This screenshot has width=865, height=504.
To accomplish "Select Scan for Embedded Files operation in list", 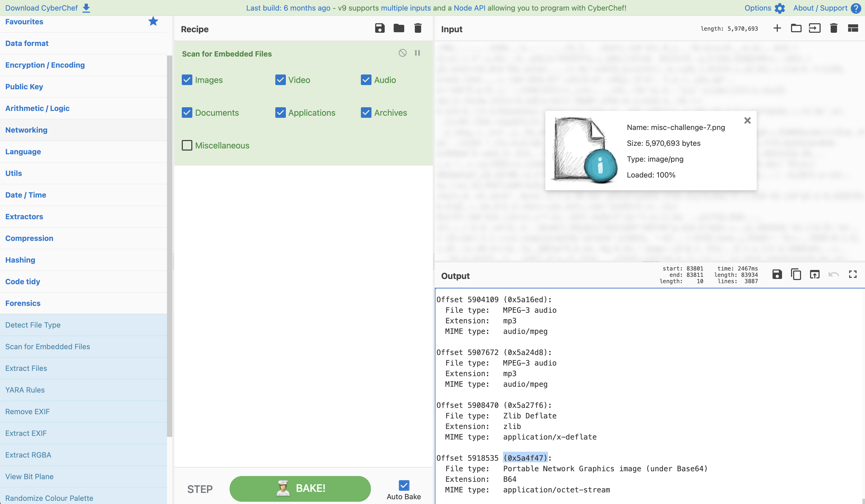I will point(83,346).
